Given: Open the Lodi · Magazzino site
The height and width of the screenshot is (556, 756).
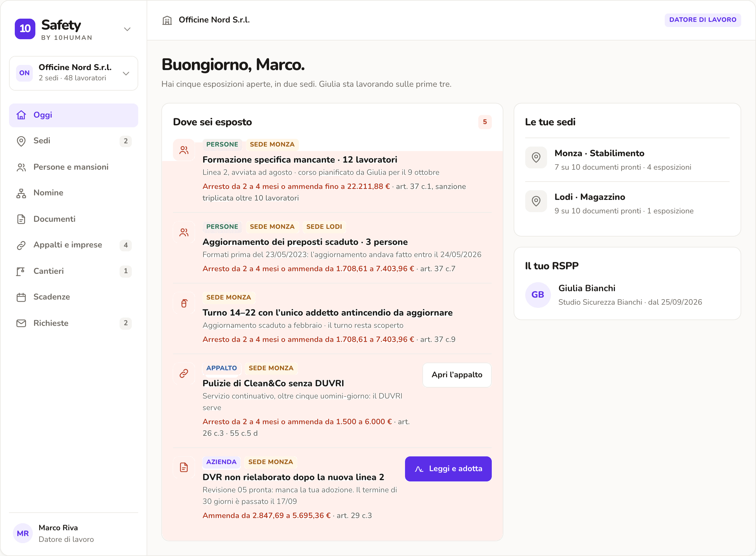Looking at the screenshot, I should click(627, 204).
